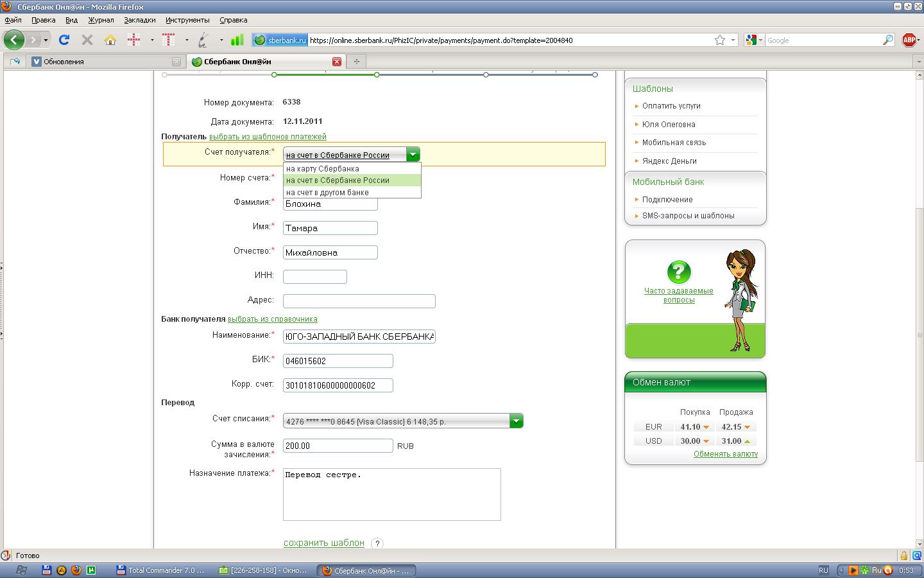Open the Оплатить услуги template
Viewport: 924px width, 578px height.
click(x=671, y=106)
